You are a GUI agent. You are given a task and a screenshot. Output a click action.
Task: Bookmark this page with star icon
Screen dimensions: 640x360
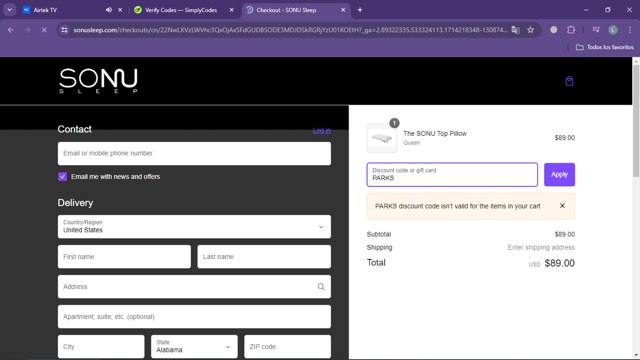point(530,30)
